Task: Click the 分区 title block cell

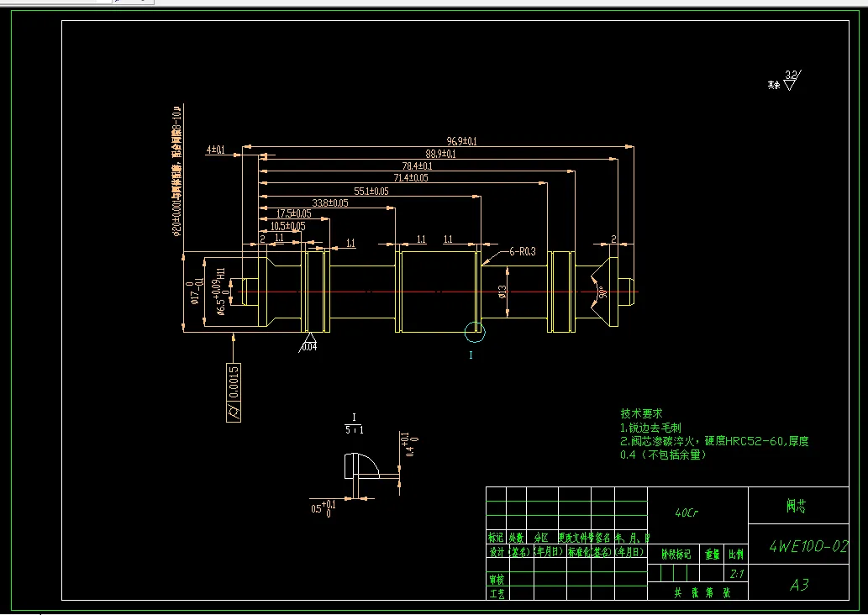Action: (541, 538)
